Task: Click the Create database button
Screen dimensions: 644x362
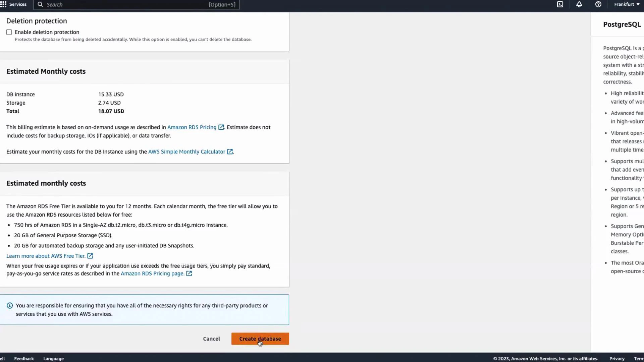Action: click(x=260, y=339)
